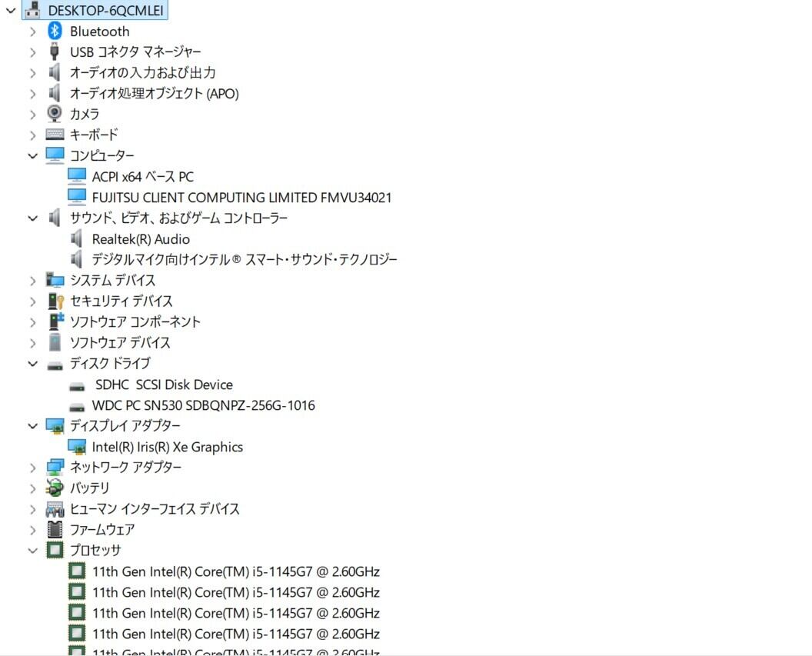Image resolution: width=812 pixels, height=656 pixels.
Task: Click the ソフトウェア コンポーネント icon
Action: point(56,321)
